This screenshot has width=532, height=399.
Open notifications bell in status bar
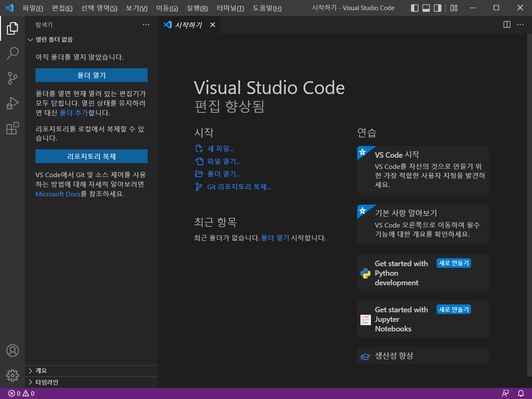click(521, 393)
